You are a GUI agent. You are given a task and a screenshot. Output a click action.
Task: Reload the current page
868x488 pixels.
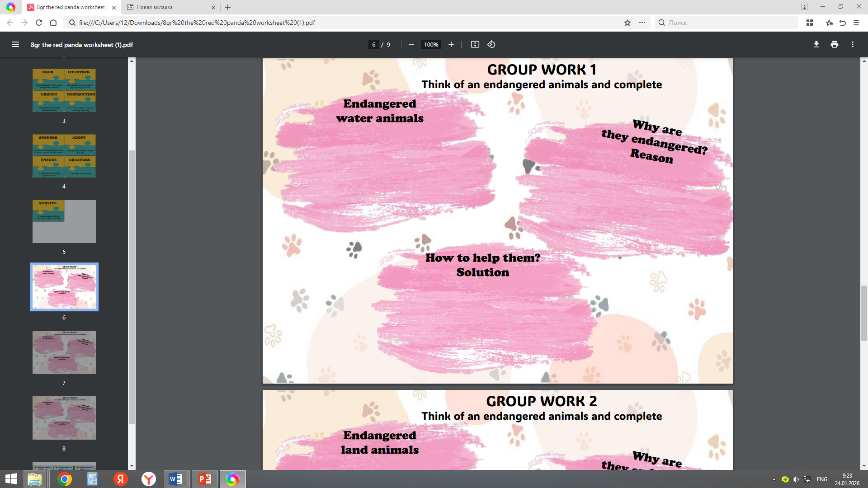click(x=39, y=23)
